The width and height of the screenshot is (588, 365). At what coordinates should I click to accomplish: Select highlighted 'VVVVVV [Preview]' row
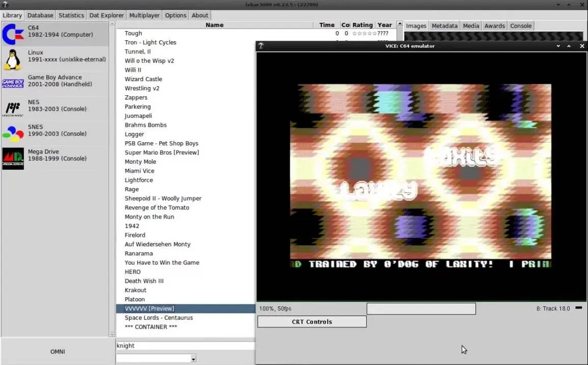pyautogui.click(x=186, y=309)
